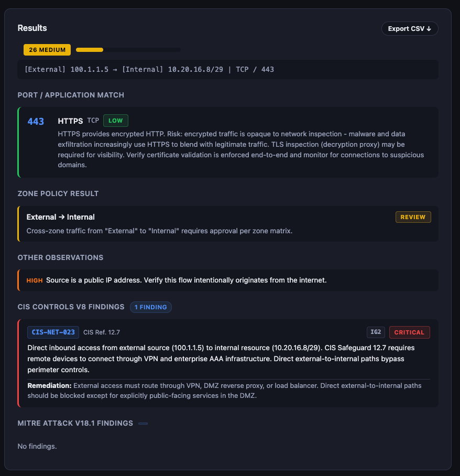This screenshot has height=476, width=460.
Task: Click the 26 MEDIUM risk score badge
Action: (x=47, y=50)
